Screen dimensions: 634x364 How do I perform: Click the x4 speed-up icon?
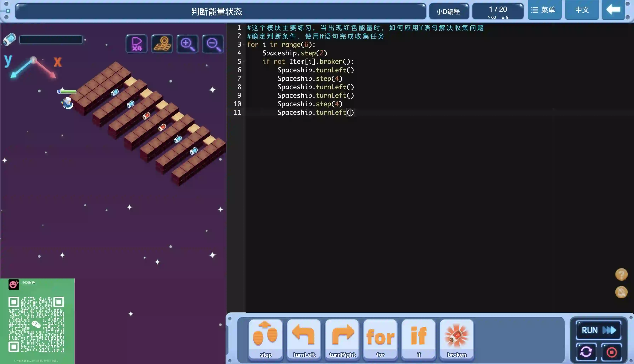[137, 44]
